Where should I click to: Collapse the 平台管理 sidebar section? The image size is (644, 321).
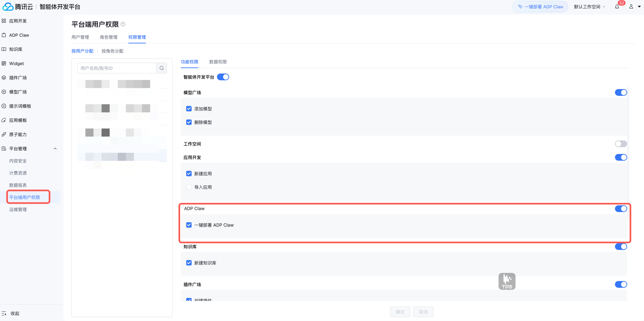tap(55, 149)
